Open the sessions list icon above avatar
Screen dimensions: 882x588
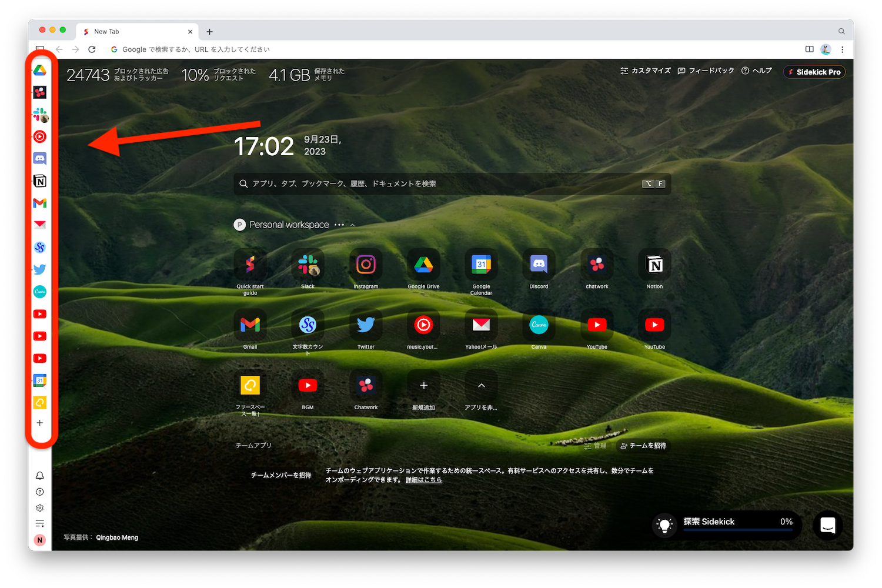pos(40,524)
